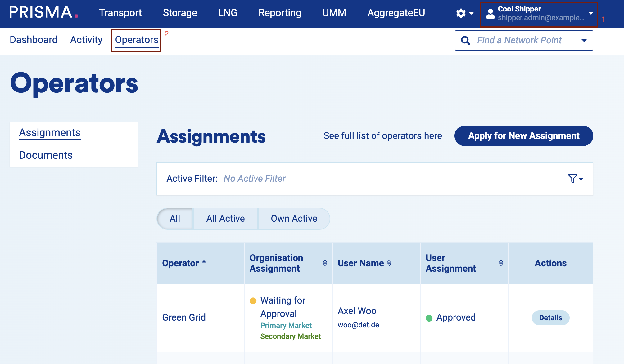Open the settings gear menu
Viewport: 624px width, 364px height.
(x=461, y=13)
